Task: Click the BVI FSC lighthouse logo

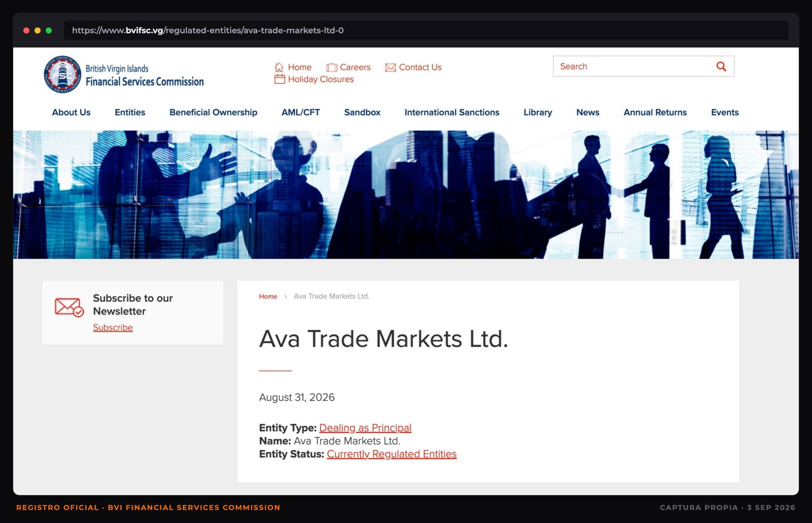Action: (62, 75)
